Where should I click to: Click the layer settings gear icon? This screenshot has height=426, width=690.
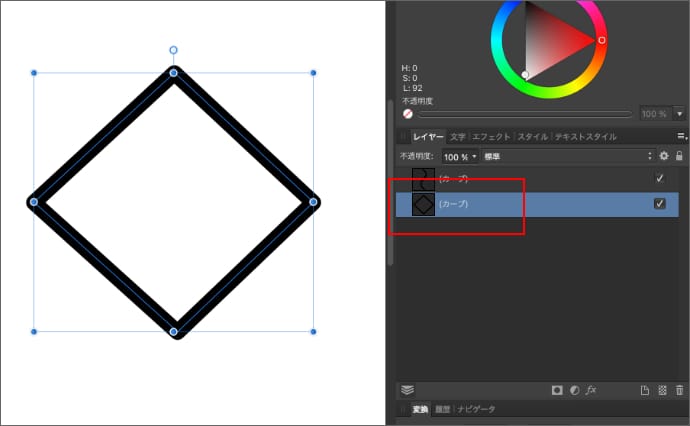point(663,156)
